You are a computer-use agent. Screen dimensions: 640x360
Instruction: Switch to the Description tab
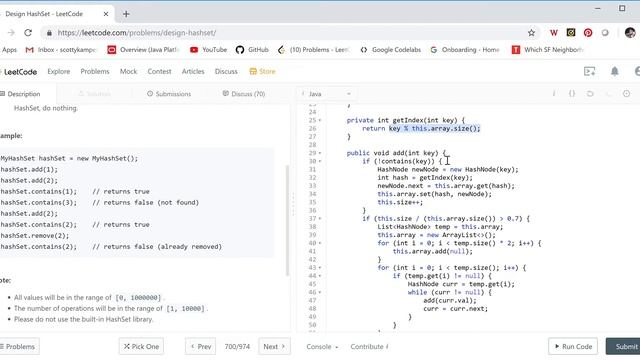click(20, 94)
